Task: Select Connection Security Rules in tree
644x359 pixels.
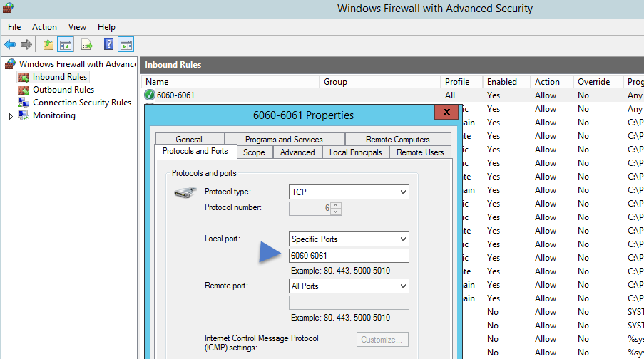Action: tap(82, 102)
